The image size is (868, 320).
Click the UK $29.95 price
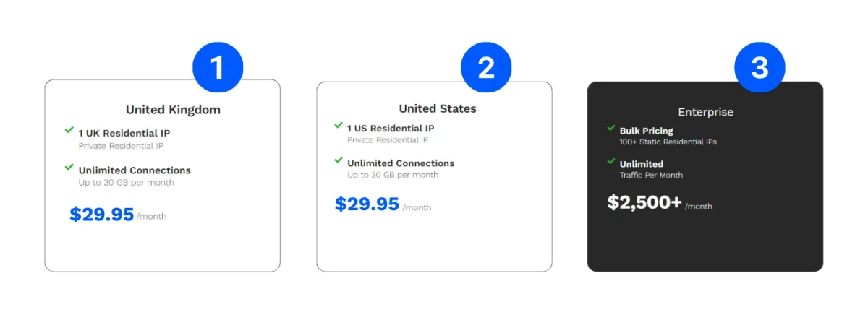point(102,214)
